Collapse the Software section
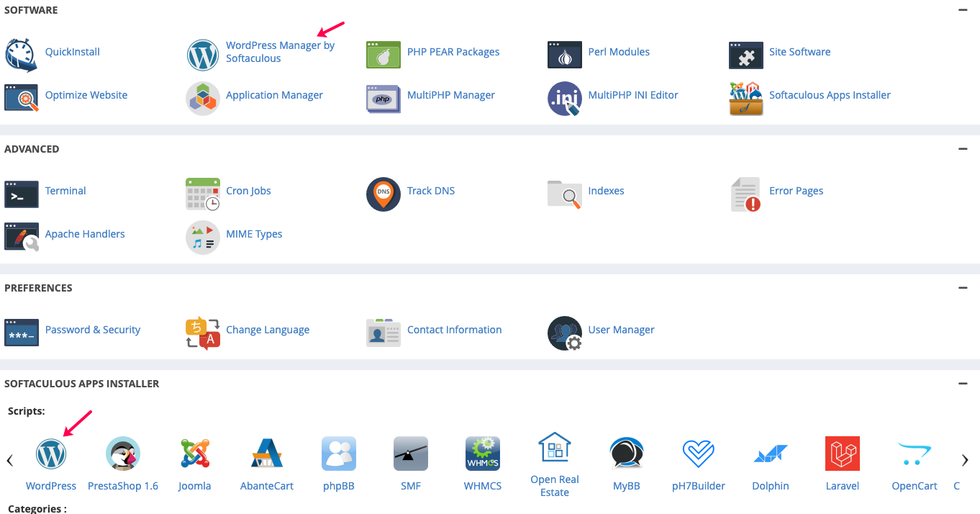The image size is (980, 514). 962,10
